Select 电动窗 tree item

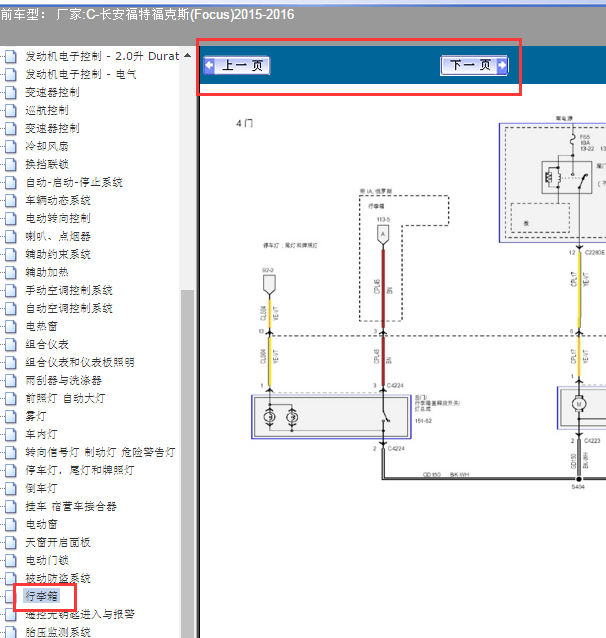point(42,524)
